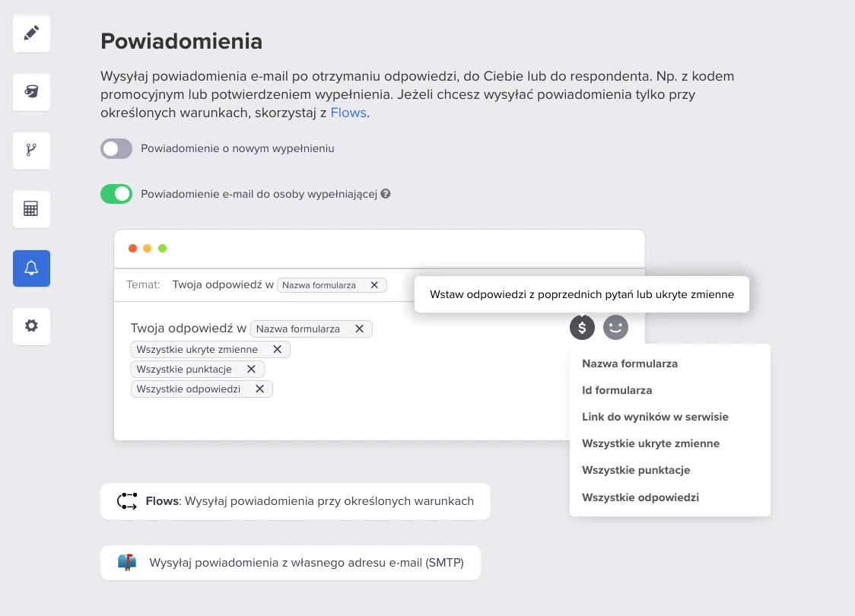The width and height of the screenshot is (855, 616).
Task: Remove Wszystkie ukryte zmienne tag
Action: 277,349
